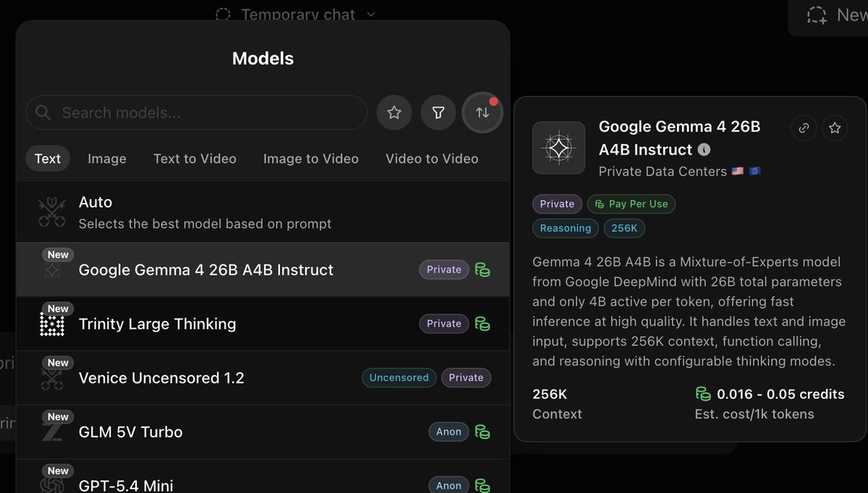Click the '256K Context' stat

(x=557, y=404)
